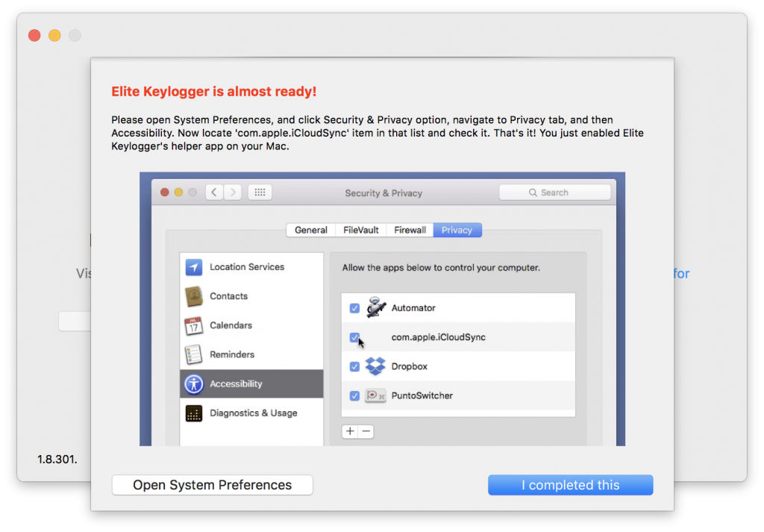Screen dimensions: 764x532
Task: Select the Diagnostics & Usage icon
Action: [x=194, y=413]
